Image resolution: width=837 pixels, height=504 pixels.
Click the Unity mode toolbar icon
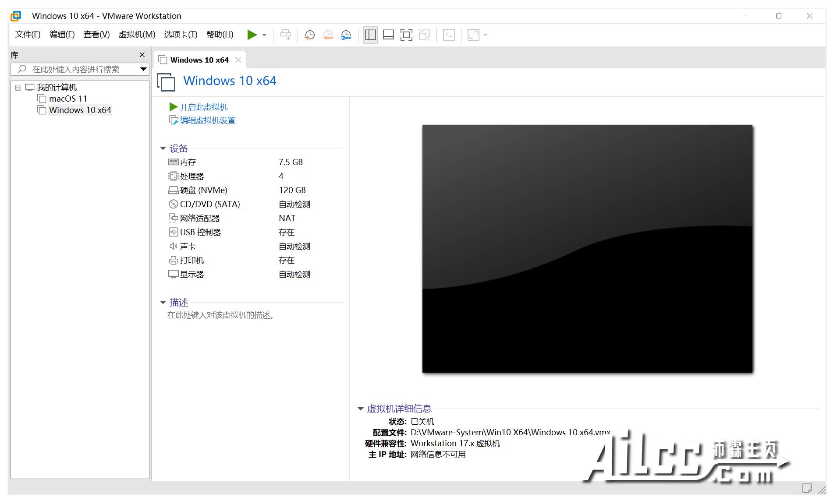pyautogui.click(x=424, y=35)
